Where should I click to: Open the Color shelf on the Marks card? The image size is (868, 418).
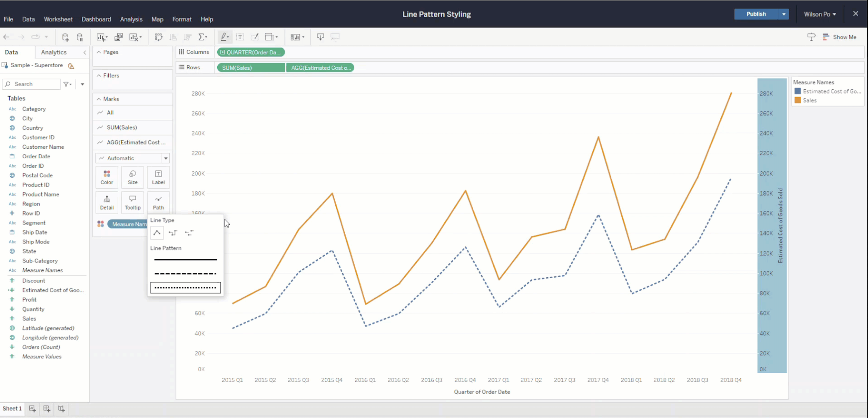107,177
